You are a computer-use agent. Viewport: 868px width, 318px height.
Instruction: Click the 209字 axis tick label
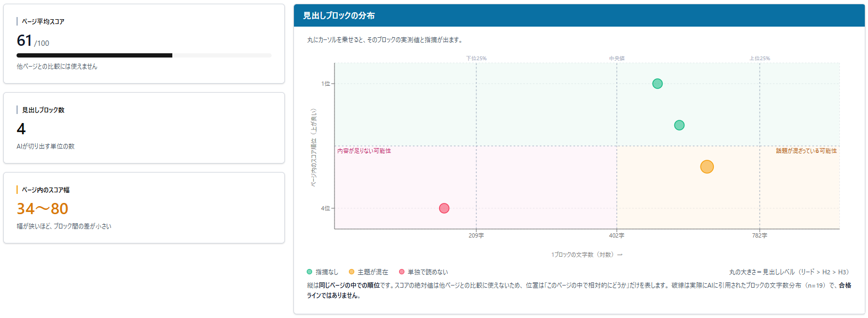coord(476,235)
